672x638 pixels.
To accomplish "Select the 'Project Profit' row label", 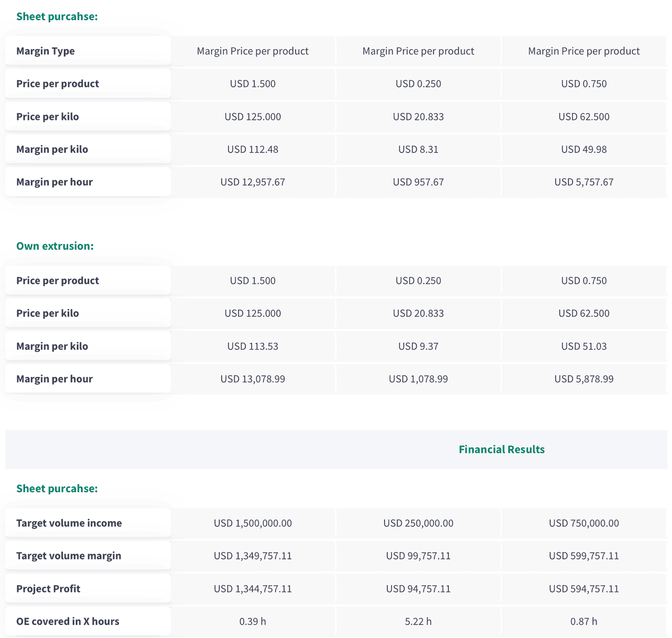I will pyautogui.click(x=48, y=588).
